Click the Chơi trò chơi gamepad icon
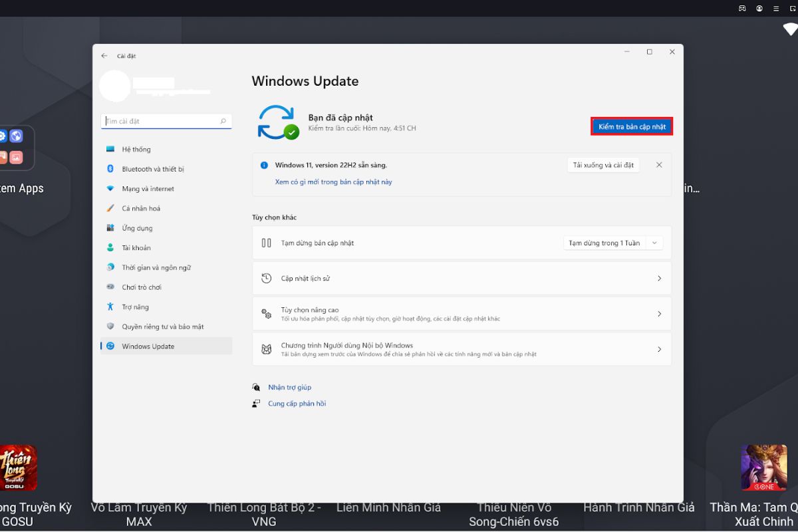 point(110,287)
